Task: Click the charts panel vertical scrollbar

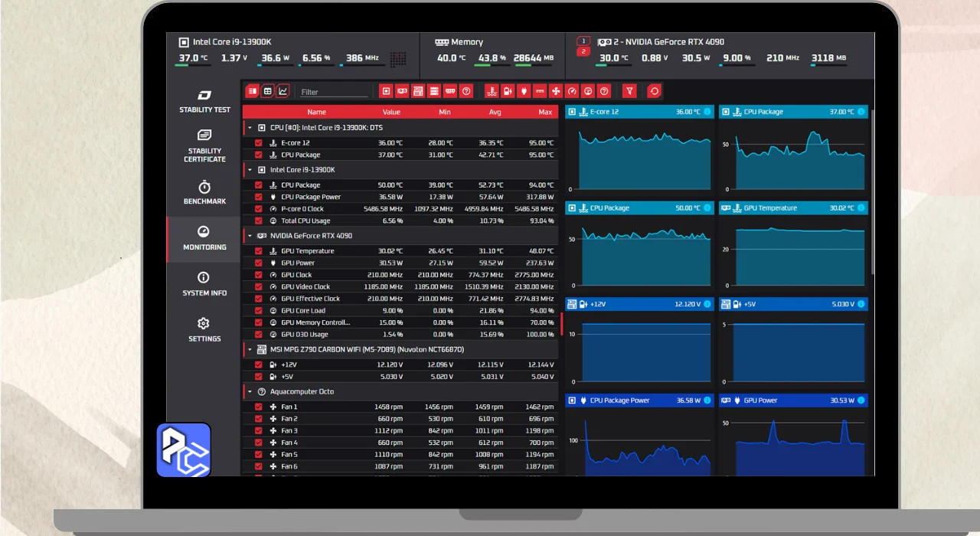Action: pyautogui.click(x=871, y=193)
